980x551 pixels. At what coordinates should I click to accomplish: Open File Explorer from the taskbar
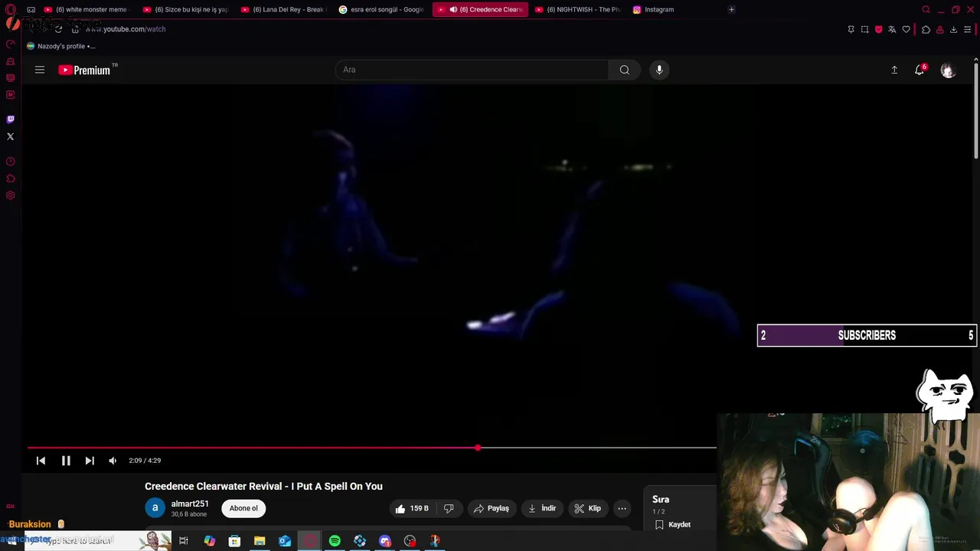260,541
